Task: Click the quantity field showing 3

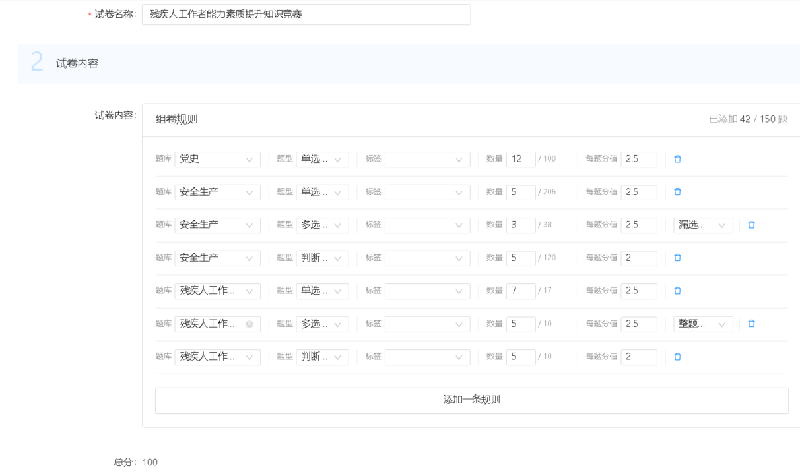Action: coord(521,225)
